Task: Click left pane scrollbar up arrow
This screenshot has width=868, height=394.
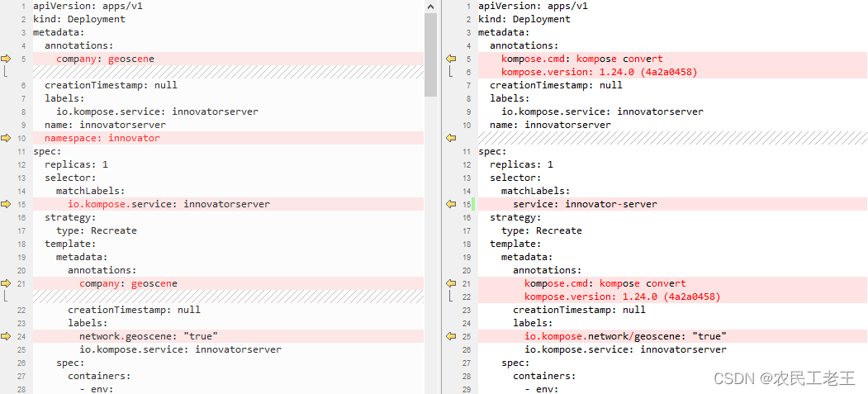Action: click(x=430, y=6)
